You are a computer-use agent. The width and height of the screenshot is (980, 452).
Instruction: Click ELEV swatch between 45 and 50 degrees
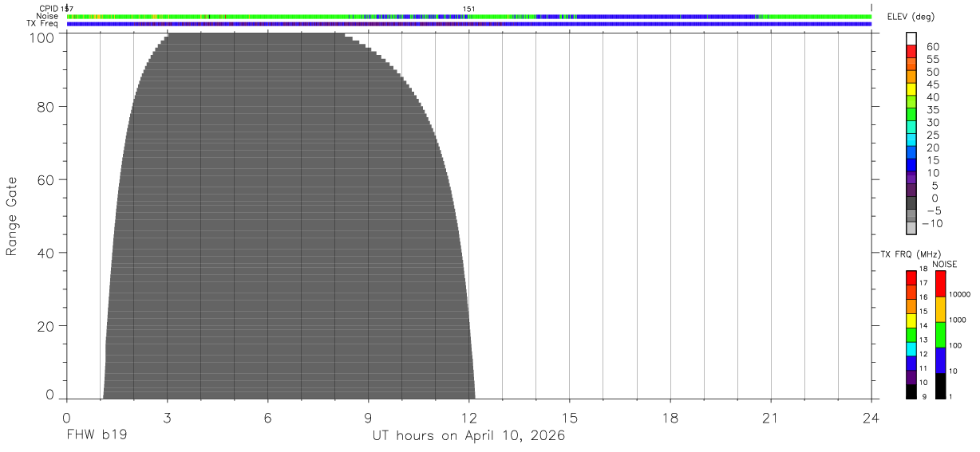pos(911,77)
